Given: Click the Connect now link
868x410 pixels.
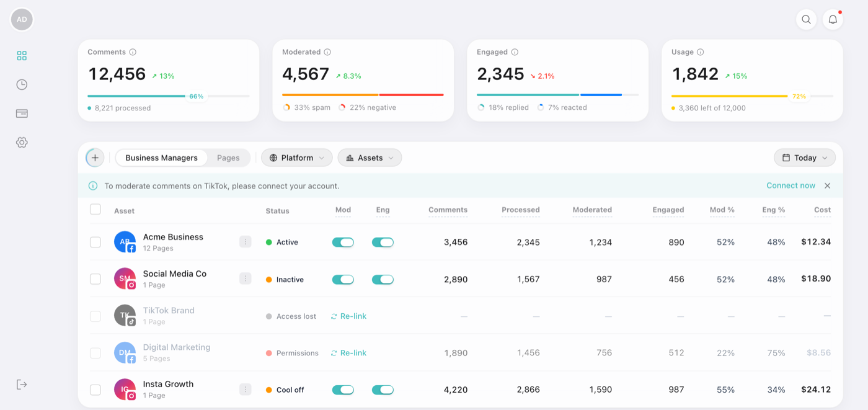Looking at the screenshot, I should click(790, 185).
